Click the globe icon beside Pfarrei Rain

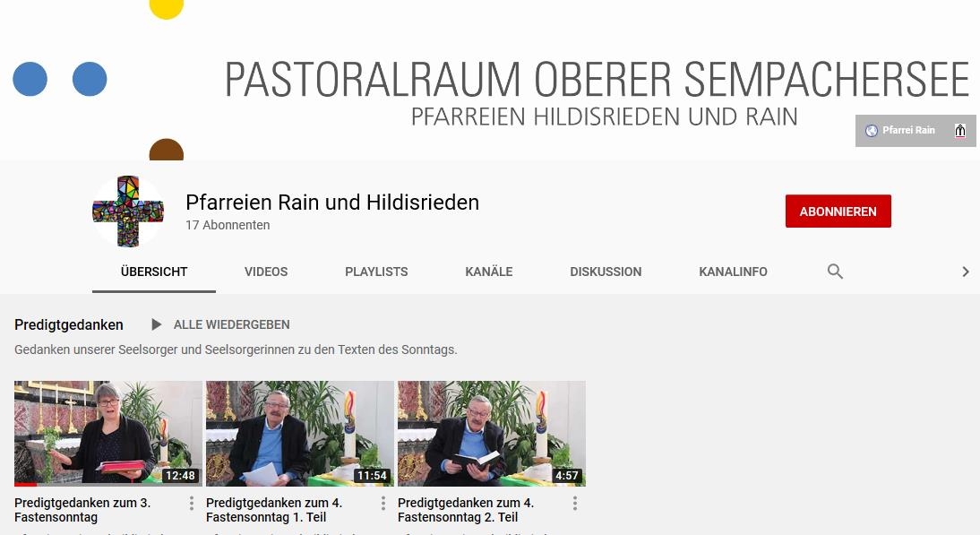tap(872, 131)
